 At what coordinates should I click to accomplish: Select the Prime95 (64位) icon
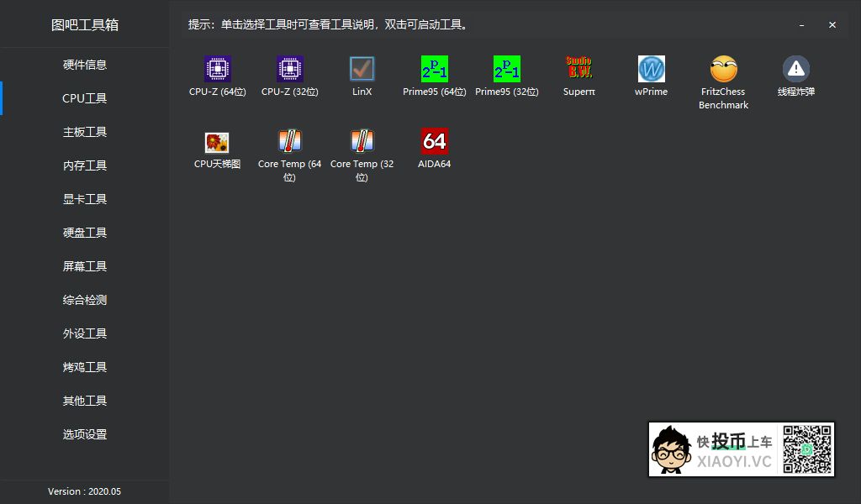435,69
